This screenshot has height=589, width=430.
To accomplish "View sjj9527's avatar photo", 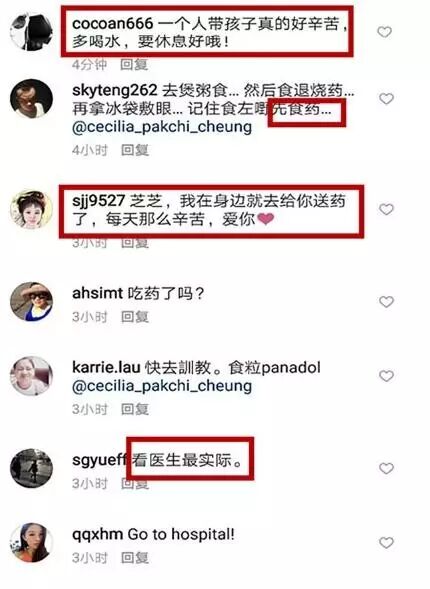I will (x=31, y=209).
